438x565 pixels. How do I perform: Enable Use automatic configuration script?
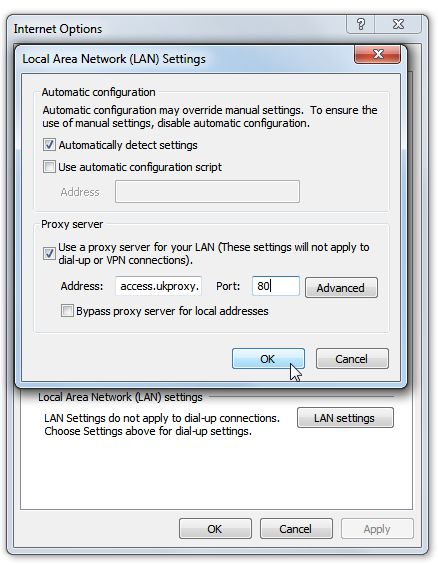point(49,167)
